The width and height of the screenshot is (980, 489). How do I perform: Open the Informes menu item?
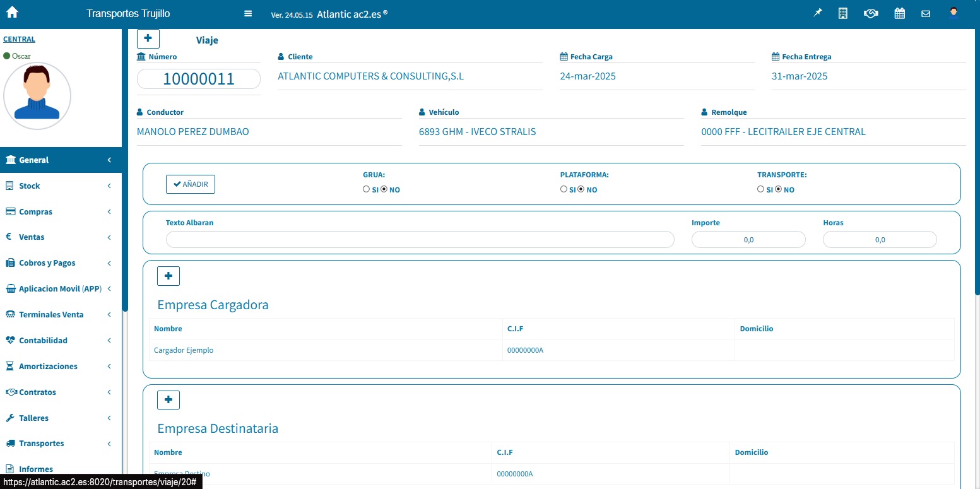[36, 469]
